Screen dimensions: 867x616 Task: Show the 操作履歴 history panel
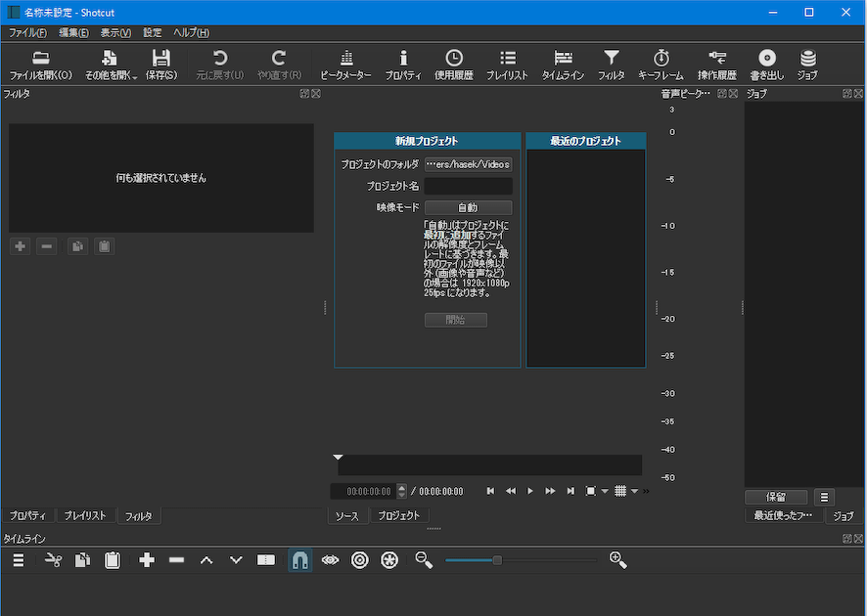click(x=717, y=65)
